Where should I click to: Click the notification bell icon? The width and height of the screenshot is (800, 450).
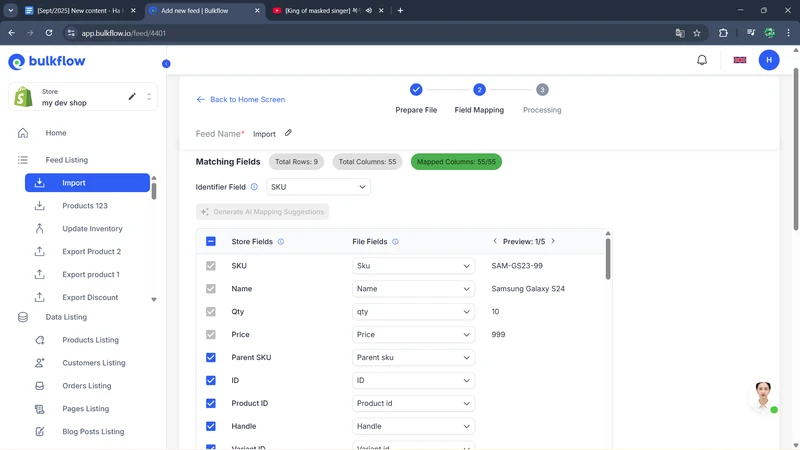pyautogui.click(x=702, y=60)
